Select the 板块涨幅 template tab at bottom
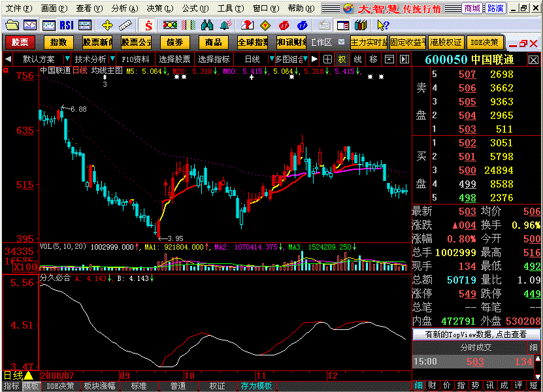Viewport: 543px width, 392px height. 100,385
